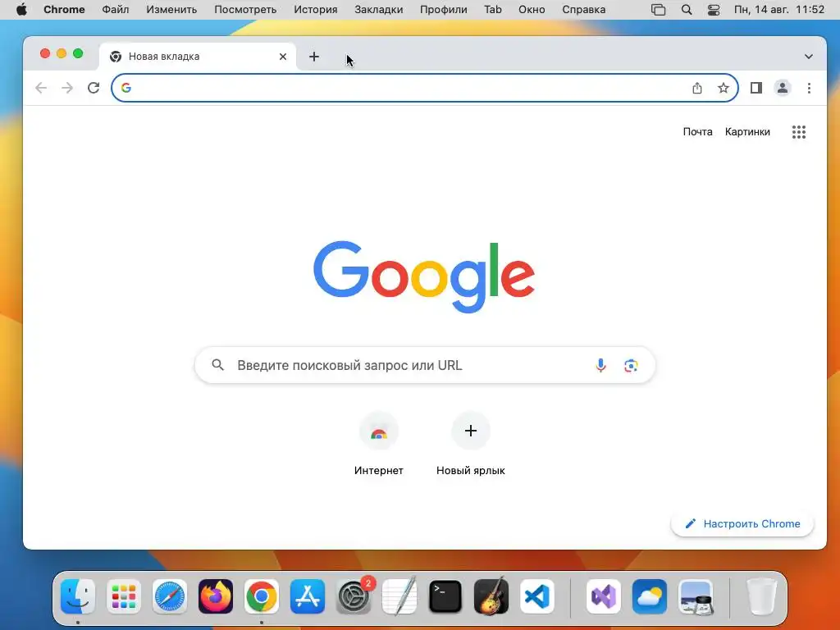This screenshot has width=840, height=630.
Task: Open the Профили menu
Action: coord(444,10)
